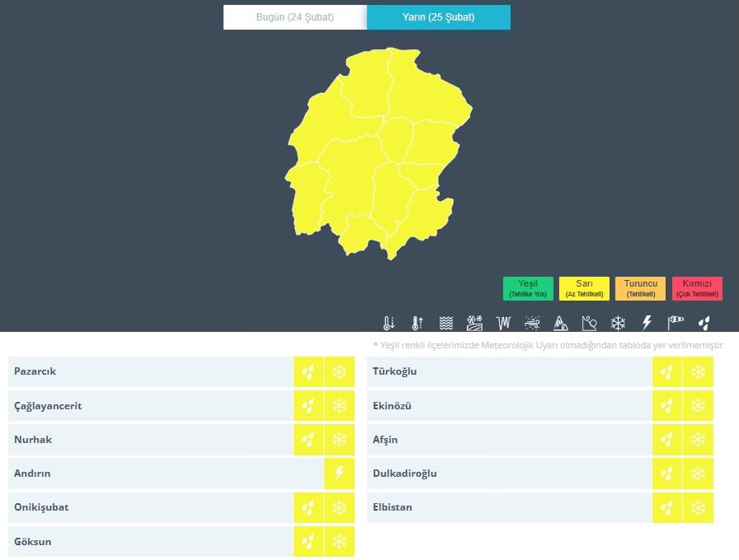Open the Göksun district row
739x560 pixels.
[x=148, y=542]
